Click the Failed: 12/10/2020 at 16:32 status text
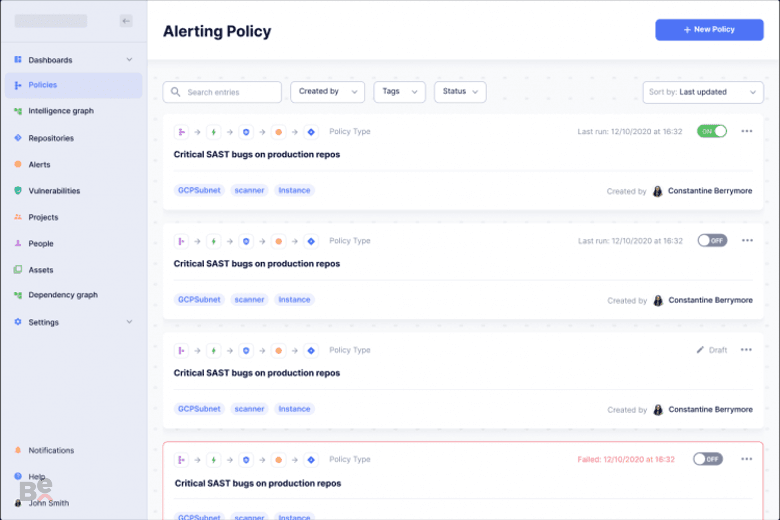This screenshot has width=780, height=520. pos(626,459)
